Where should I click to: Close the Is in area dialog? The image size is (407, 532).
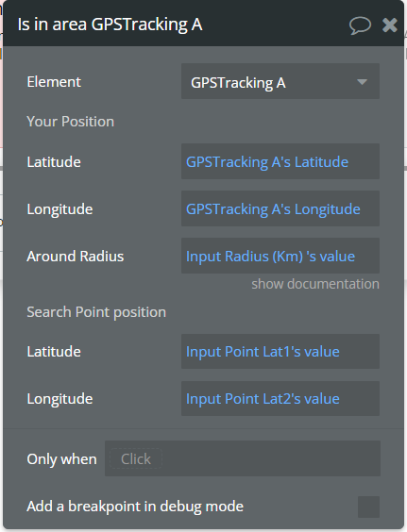(390, 25)
